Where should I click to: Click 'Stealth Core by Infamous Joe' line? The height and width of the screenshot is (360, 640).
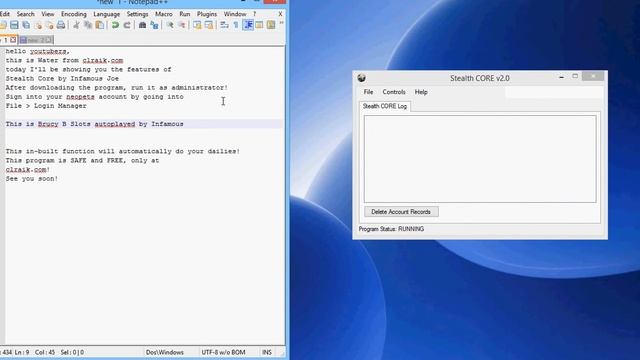[x=62, y=78]
